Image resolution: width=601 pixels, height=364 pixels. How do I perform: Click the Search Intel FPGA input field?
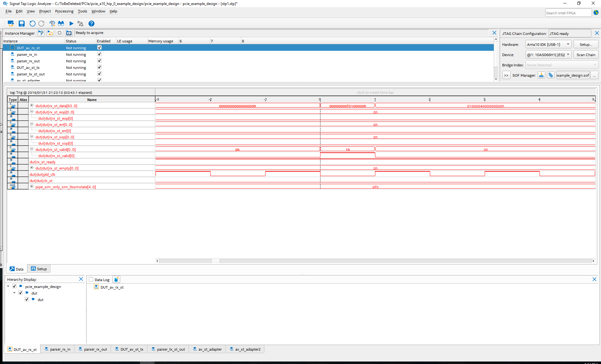click(568, 13)
